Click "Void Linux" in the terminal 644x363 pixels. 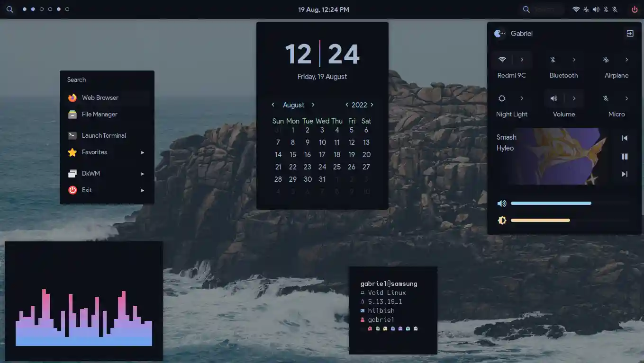pos(387,293)
